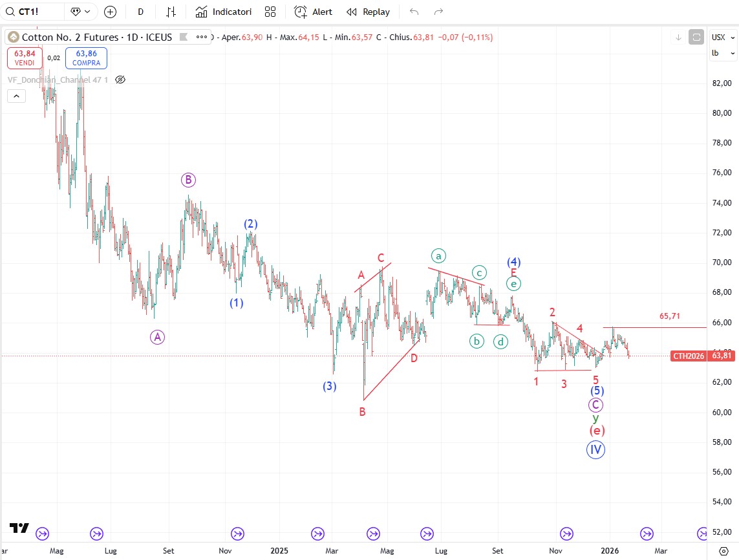Create a new Alert
This screenshot has height=560, width=739.
point(314,12)
